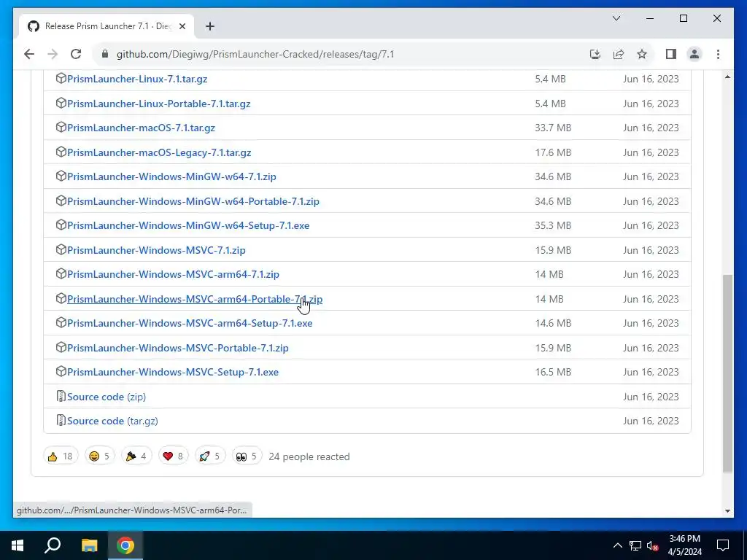
Task: View site security lock info
Action: [105, 54]
